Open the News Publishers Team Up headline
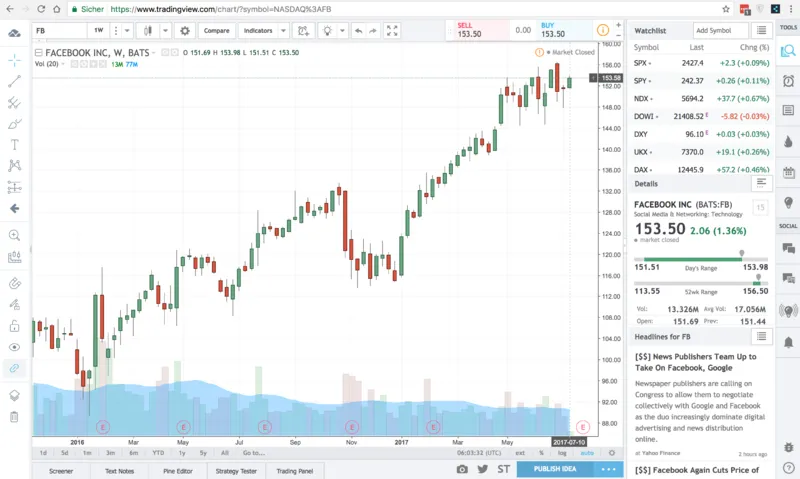The width and height of the screenshot is (800, 479). click(695, 362)
